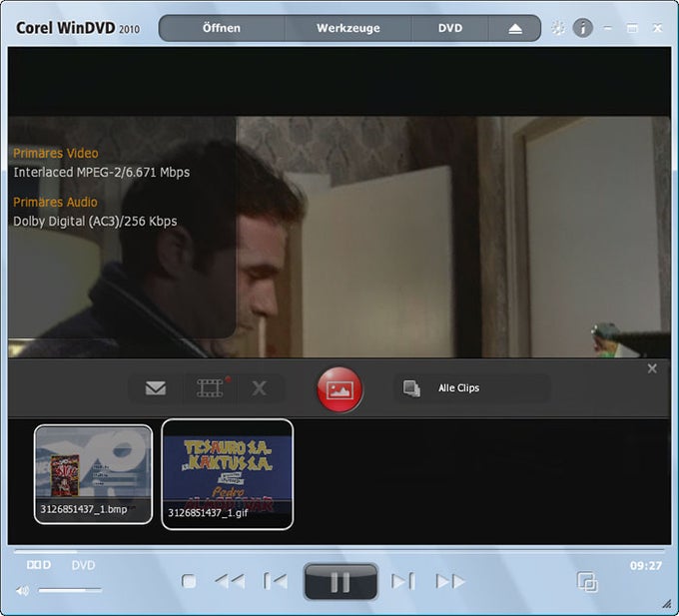
Task: Start clip recording with filmstrip icon
Action: (x=212, y=387)
